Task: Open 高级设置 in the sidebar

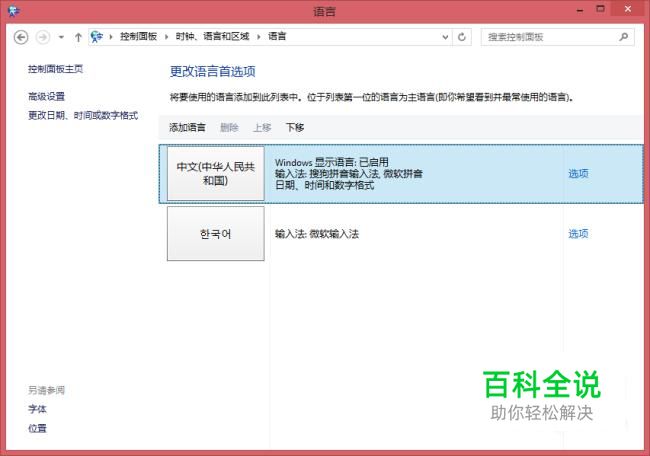Action: (46, 97)
